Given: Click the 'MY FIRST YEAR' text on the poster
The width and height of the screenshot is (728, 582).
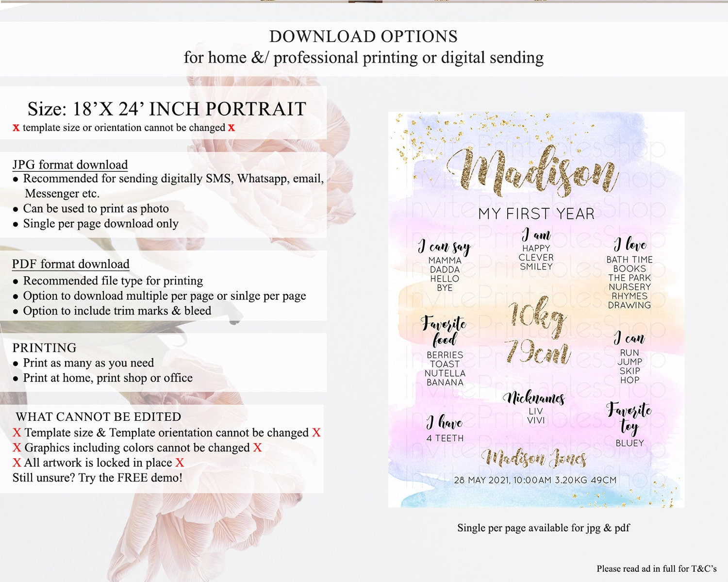Looking at the screenshot, I should coord(536,214).
